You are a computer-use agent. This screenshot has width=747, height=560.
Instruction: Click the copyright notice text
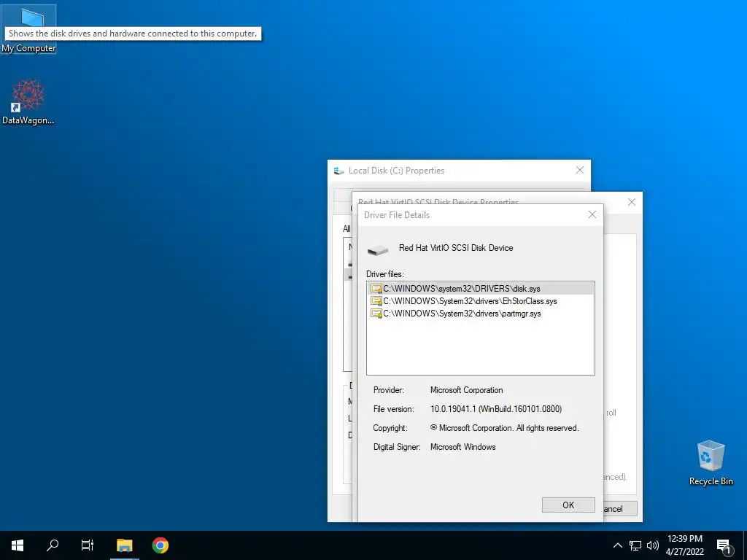coord(505,427)
